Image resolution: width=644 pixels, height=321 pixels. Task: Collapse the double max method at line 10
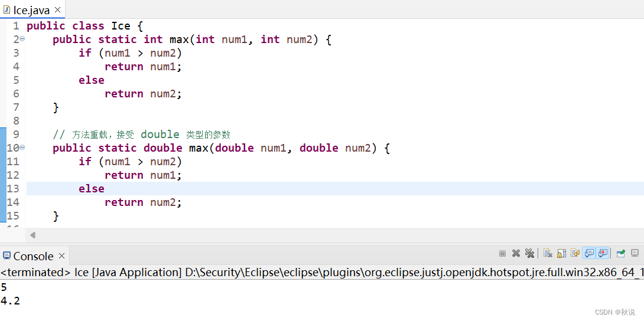(22, 147)
